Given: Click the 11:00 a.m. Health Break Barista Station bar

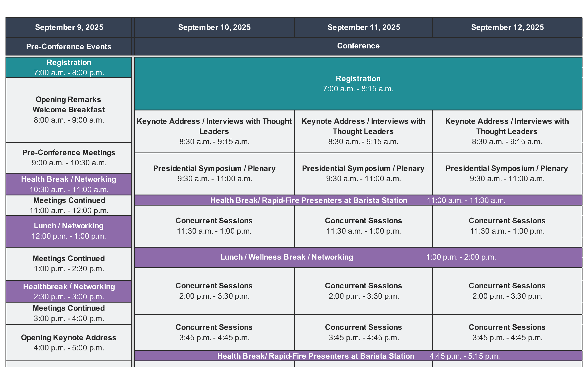Looking at the screenshot, I should point(358,200).
